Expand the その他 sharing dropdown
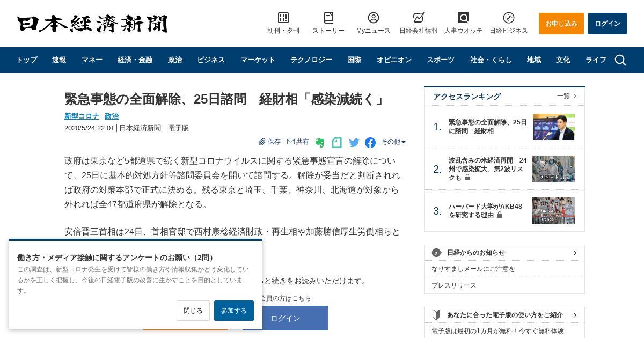The image size is (644, 338). click(x=393, y=142)
